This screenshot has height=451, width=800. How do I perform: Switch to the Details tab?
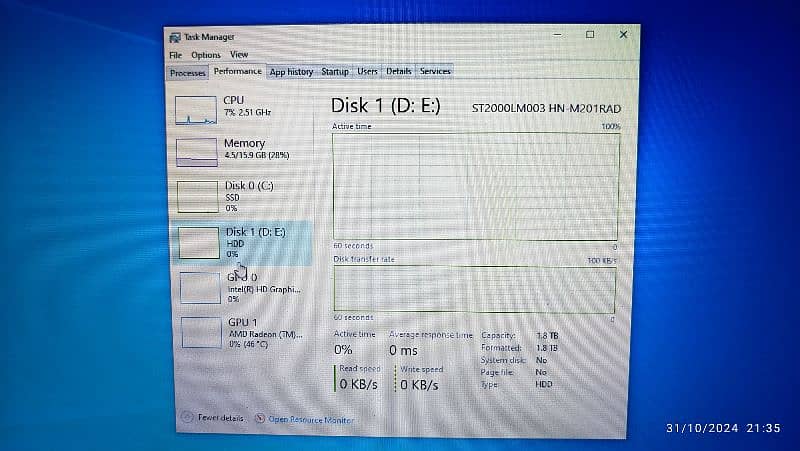399,72
